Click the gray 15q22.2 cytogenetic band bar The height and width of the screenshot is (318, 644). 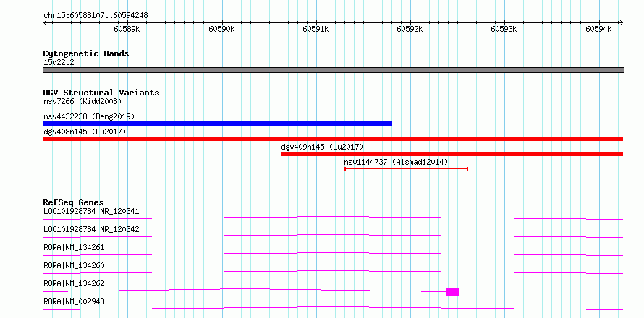click(x=333, y=70)
